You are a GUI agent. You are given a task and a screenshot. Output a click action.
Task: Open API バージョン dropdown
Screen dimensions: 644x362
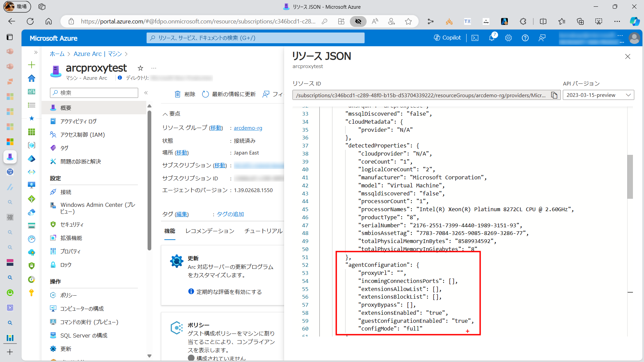coord(598,95)
